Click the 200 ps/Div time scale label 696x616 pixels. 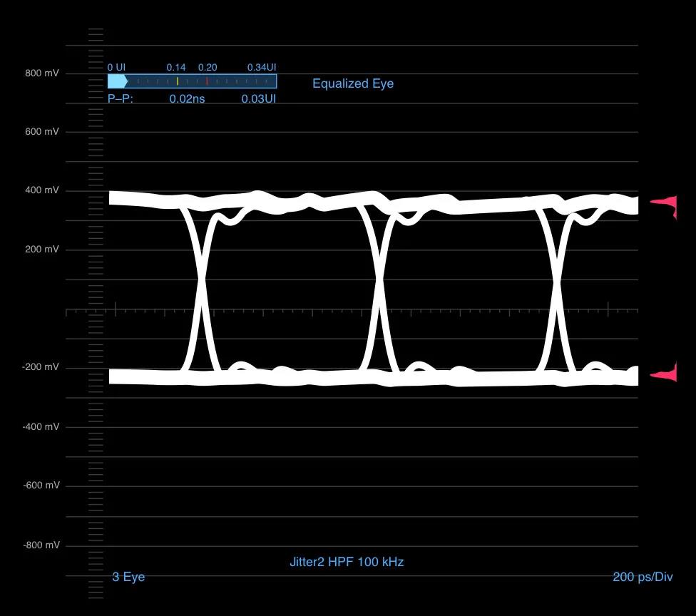643,577
